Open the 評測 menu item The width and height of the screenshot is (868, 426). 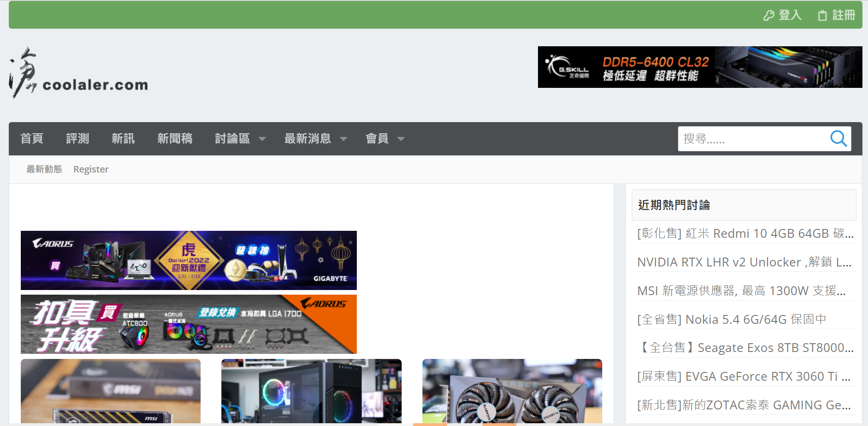click(x=78, y=138)
